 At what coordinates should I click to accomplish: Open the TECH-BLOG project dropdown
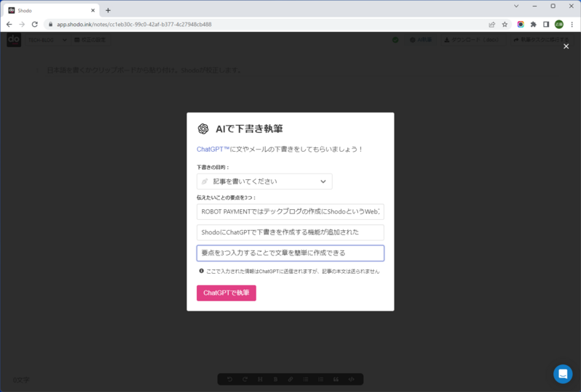[x=47, y=40]
